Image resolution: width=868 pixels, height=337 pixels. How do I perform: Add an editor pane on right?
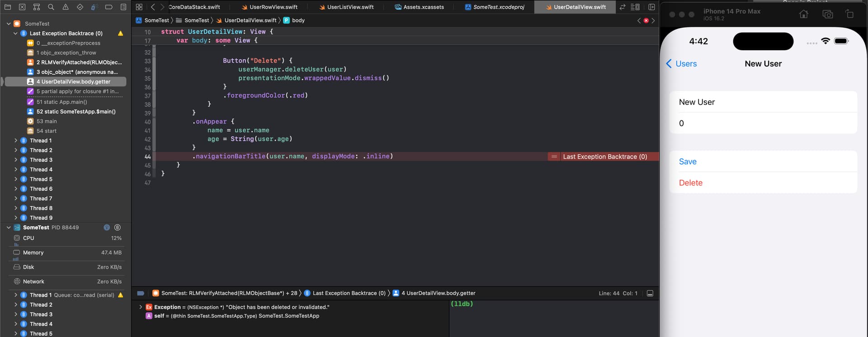point(651,7)
